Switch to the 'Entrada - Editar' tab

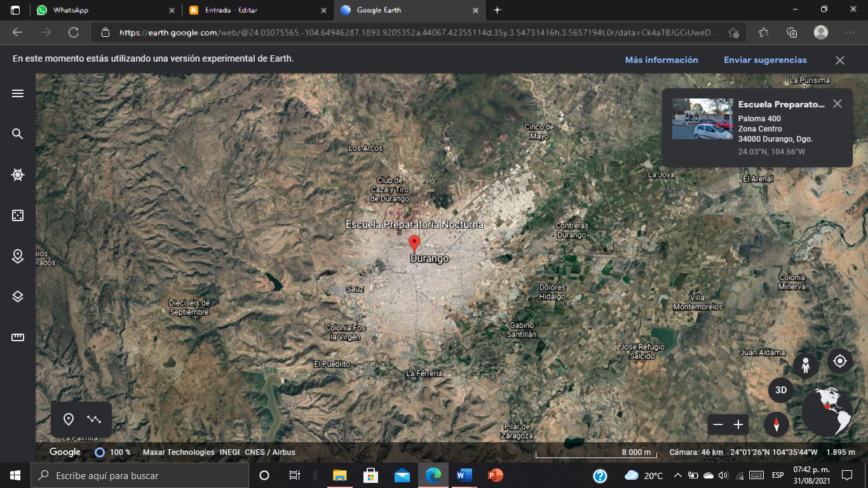click(257, 10)
